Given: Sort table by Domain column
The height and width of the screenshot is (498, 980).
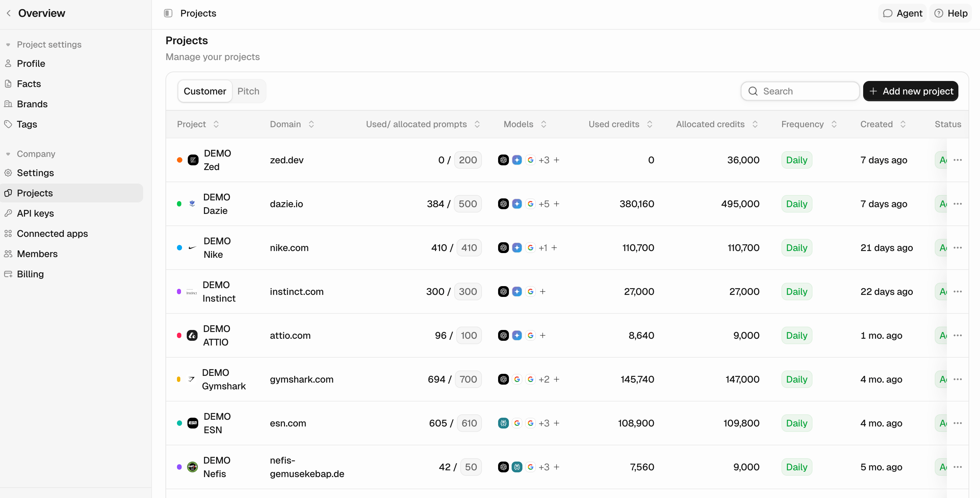Looking at the screenshot, I should pos(311,124).
